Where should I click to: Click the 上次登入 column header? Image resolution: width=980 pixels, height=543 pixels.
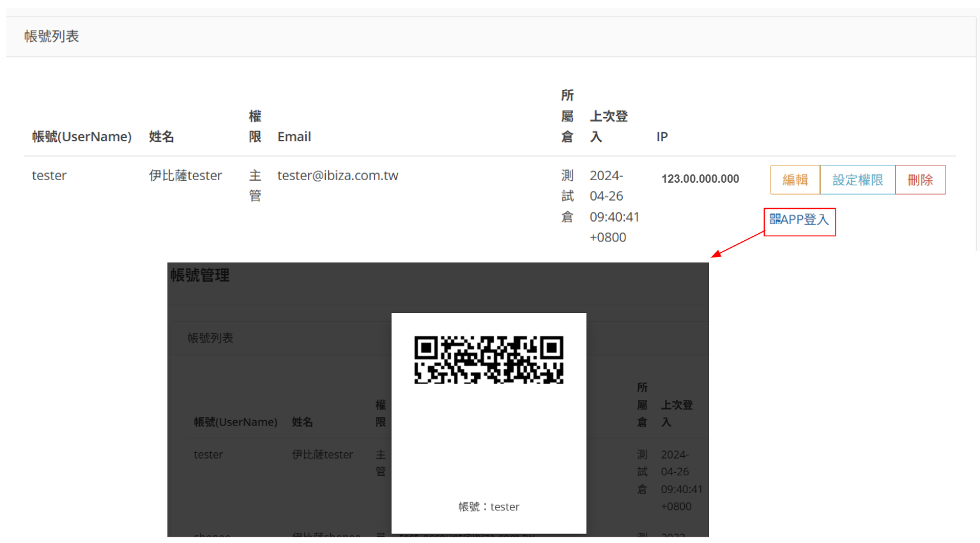608,126
